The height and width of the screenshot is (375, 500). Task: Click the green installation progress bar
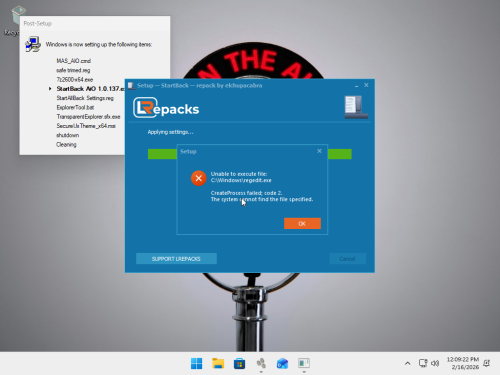click(x=250, y=154)
